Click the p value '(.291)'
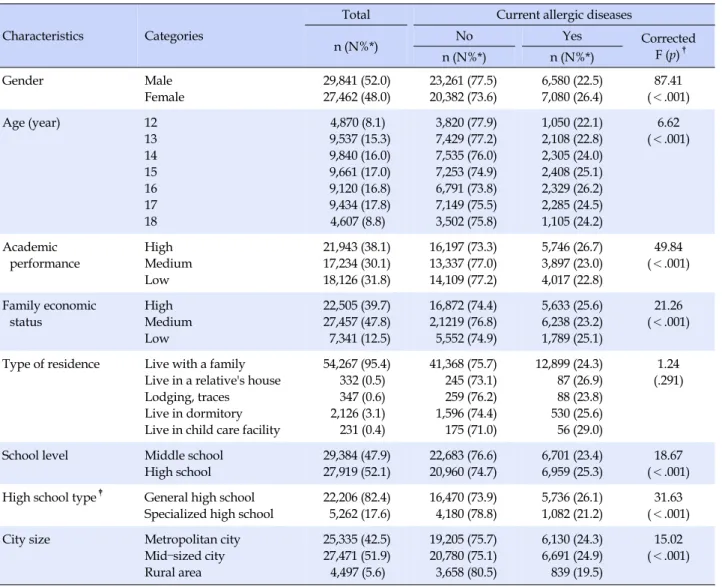This screenshot has width=722, height=587. click(x=668, y=381)
